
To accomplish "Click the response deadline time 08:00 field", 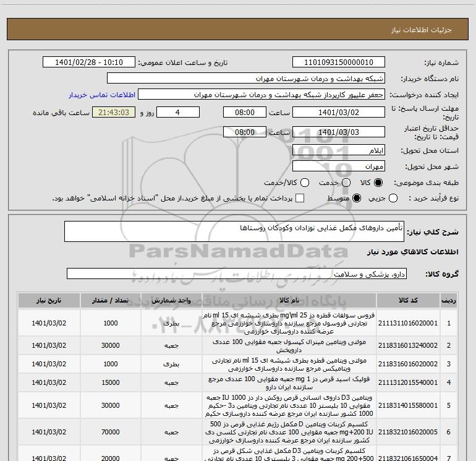I will coord(245,112).
